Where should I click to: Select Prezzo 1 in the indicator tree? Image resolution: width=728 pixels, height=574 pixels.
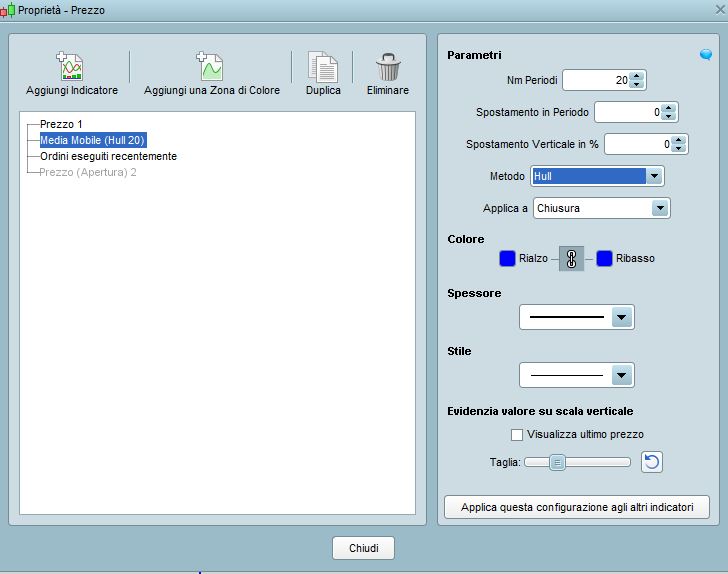tap(61, 124)
